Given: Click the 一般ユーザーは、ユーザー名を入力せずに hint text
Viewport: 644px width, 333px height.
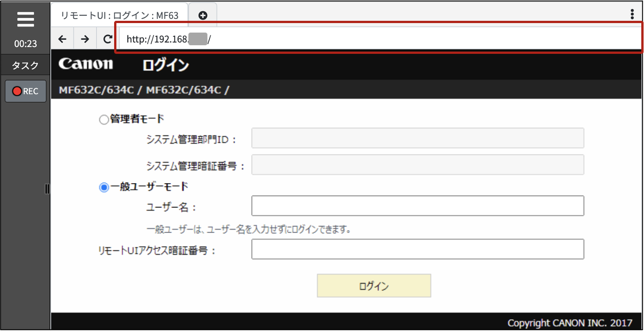Looking at the screenshot, I should point(249,229).
